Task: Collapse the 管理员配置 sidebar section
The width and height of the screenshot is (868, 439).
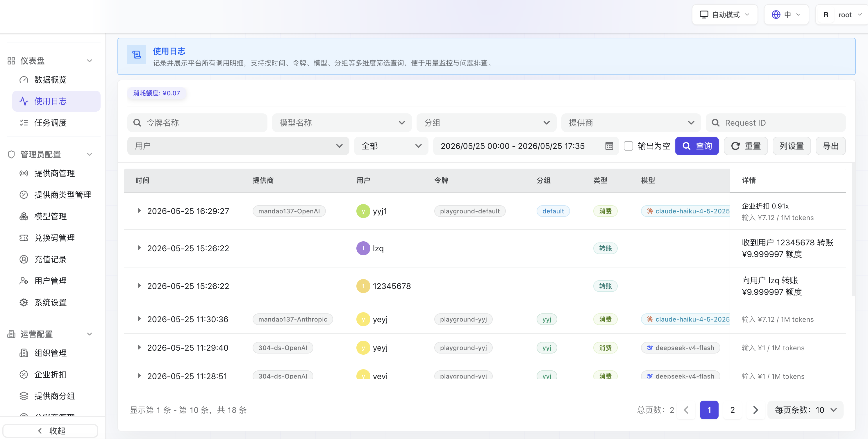Action: 89,154
